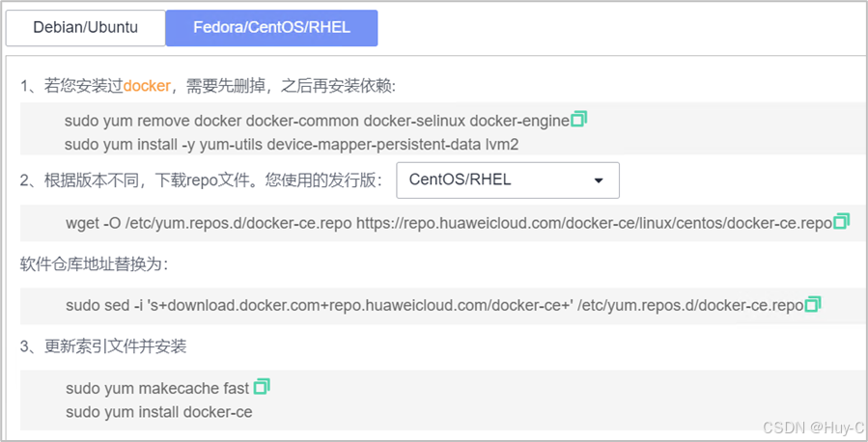Click the sudo yum makecache fast text

pos(157,388)
